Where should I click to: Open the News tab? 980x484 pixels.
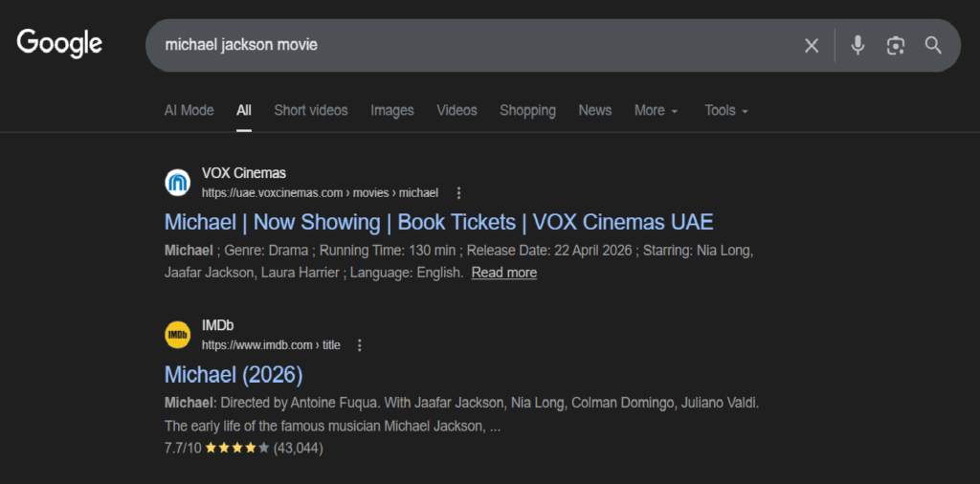[x=595, y=111]
